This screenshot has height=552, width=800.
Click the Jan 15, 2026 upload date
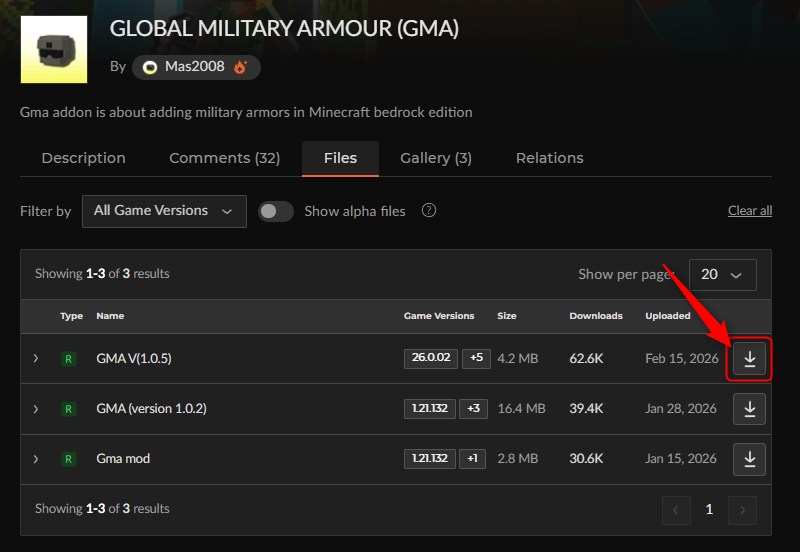pos(681,459)
